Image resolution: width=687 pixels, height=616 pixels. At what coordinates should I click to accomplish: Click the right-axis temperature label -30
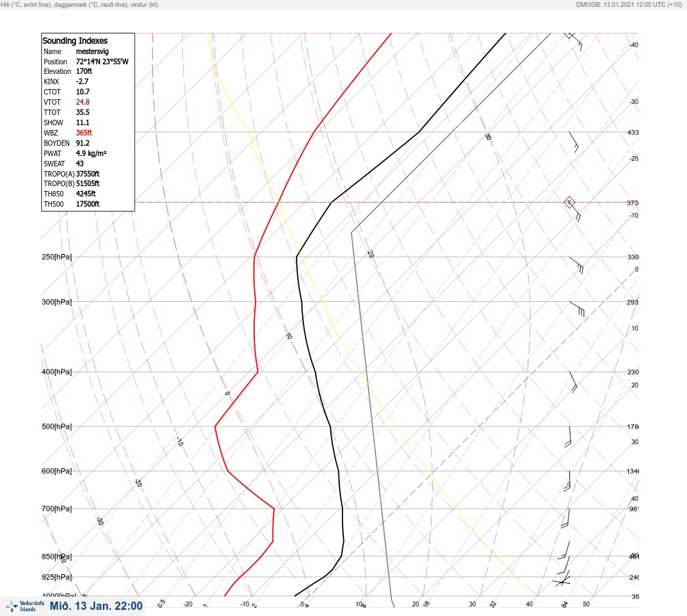[634, 101]
